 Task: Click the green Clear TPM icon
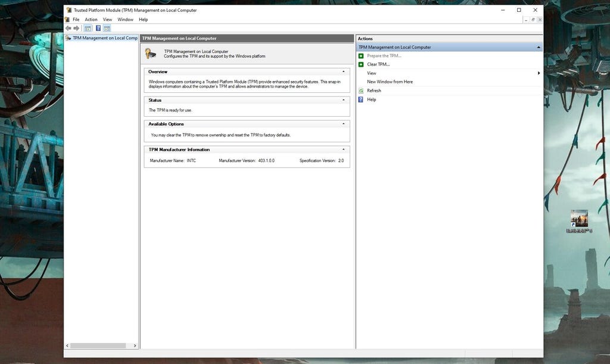coord(361,64)
